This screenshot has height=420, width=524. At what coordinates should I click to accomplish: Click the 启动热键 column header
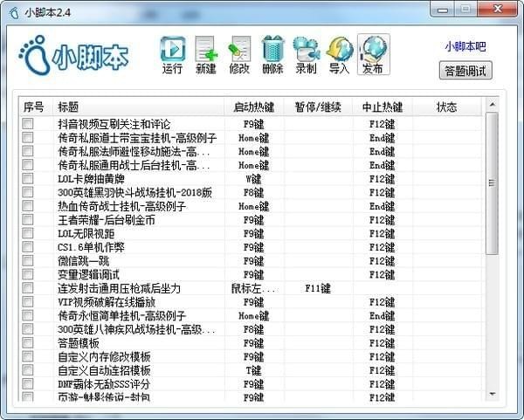254,107
